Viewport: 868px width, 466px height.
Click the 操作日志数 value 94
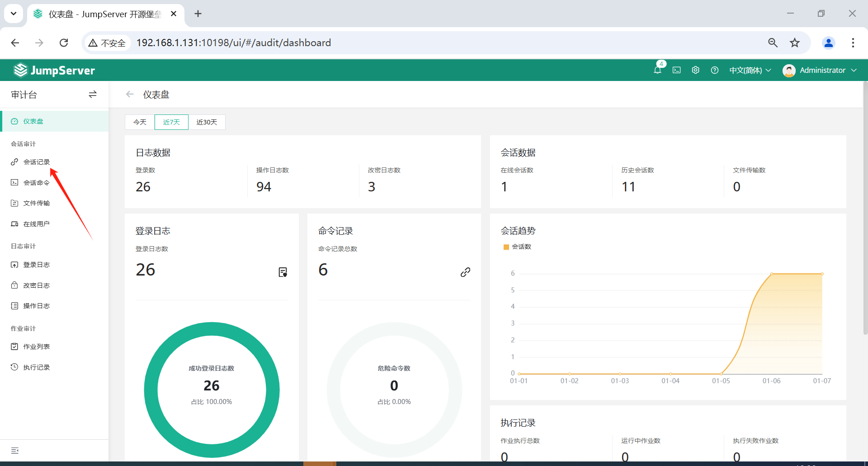pyautogui.click(x=264, y=187)
